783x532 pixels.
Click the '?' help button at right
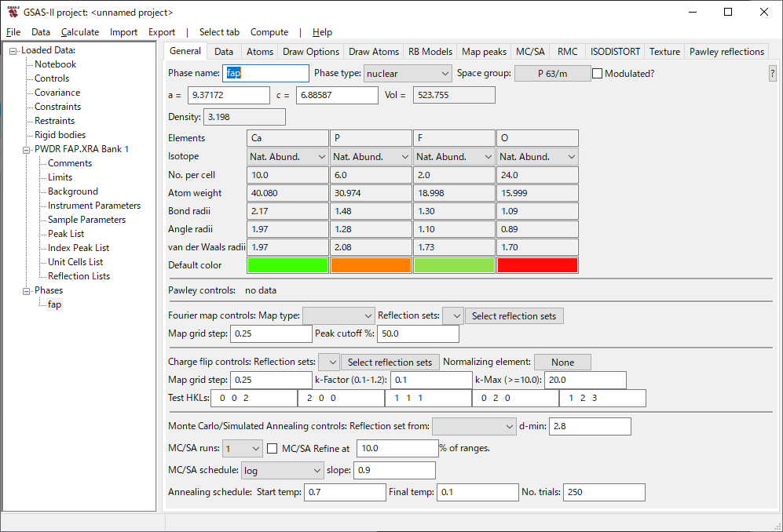[x=772, y=74]
